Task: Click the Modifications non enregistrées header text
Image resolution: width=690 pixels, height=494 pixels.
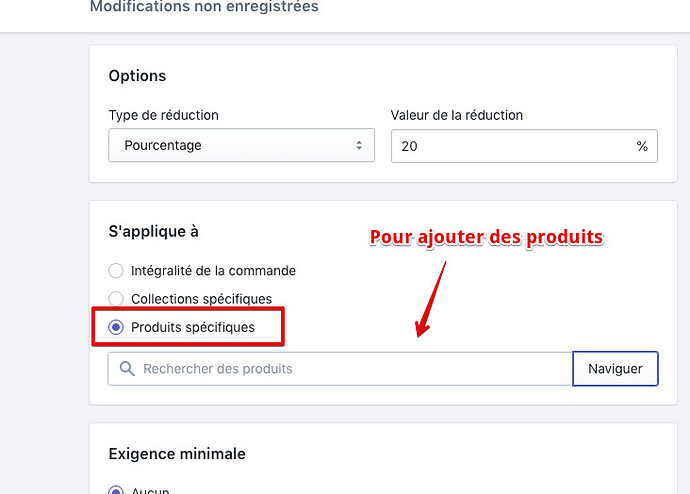Action: [x=204, y=7]
